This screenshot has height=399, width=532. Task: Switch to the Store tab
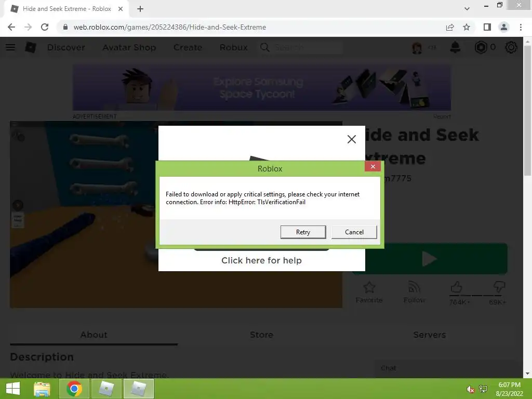[262, 335]
